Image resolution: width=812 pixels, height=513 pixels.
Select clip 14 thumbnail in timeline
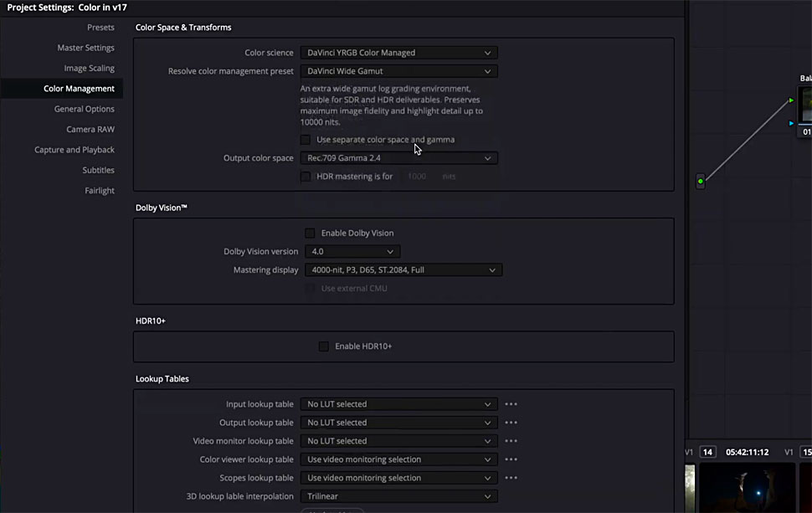748,488
